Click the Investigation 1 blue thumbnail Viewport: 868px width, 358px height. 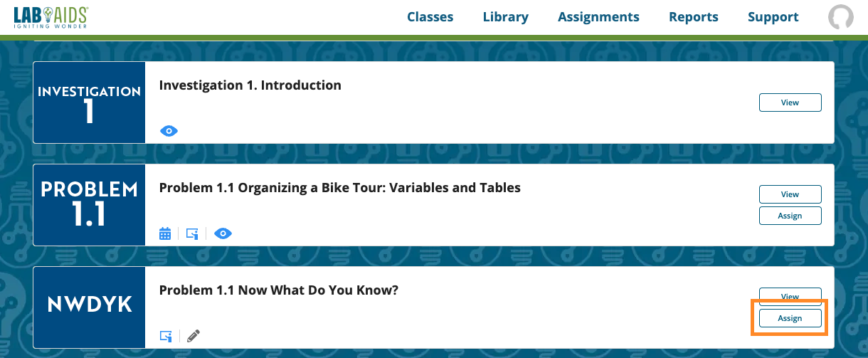coord(89,102)
